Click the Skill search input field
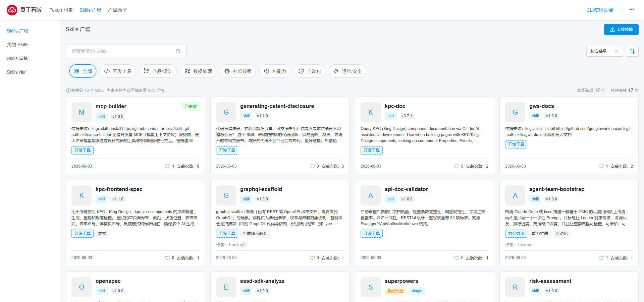The image size is (644, 302). click(126, 51)
